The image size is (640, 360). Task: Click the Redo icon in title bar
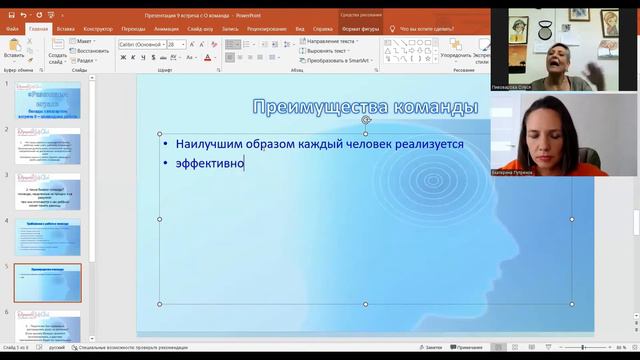[39, 15]
